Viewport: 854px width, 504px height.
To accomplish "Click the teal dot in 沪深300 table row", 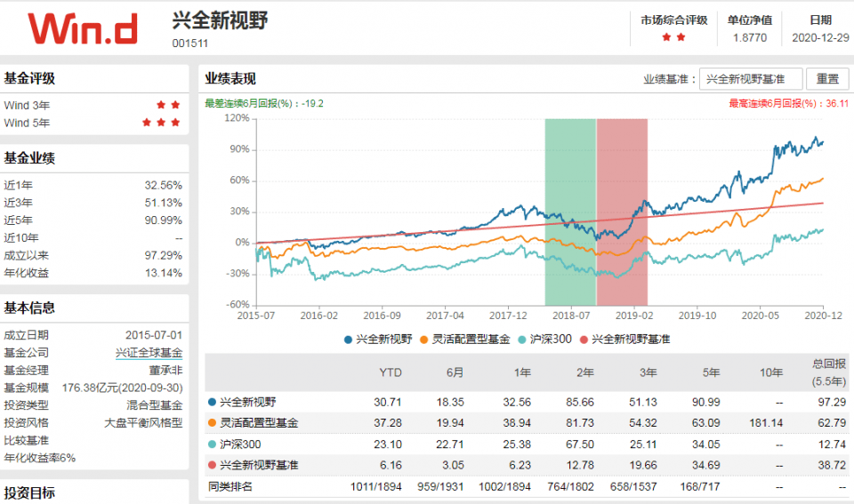I will pos(213,444).
